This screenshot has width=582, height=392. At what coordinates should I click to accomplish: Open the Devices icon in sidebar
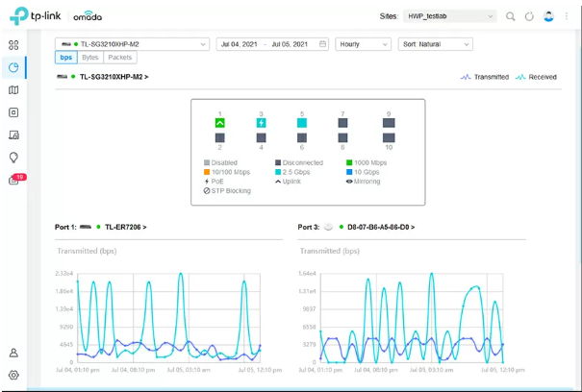(13, 112)
